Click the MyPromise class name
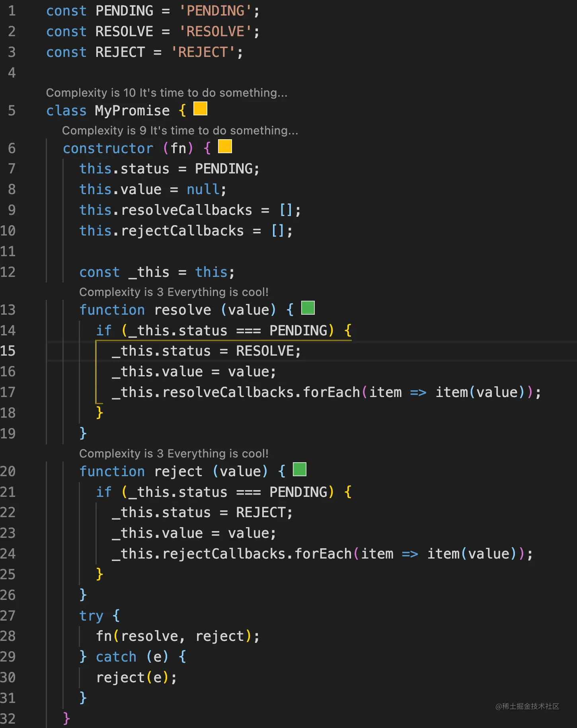Viewport: 577px width, 728px height. pos(132,111)
